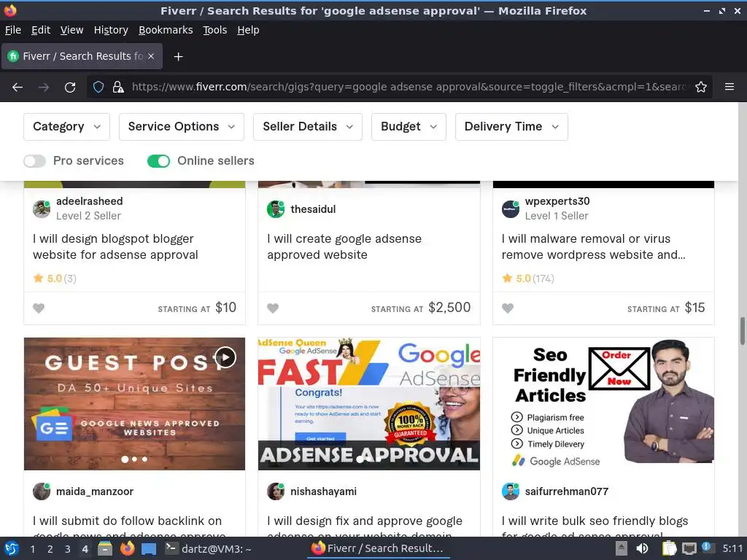Open nishashayami seller avatar
The image size is (747, 560).
click(275, 491)
